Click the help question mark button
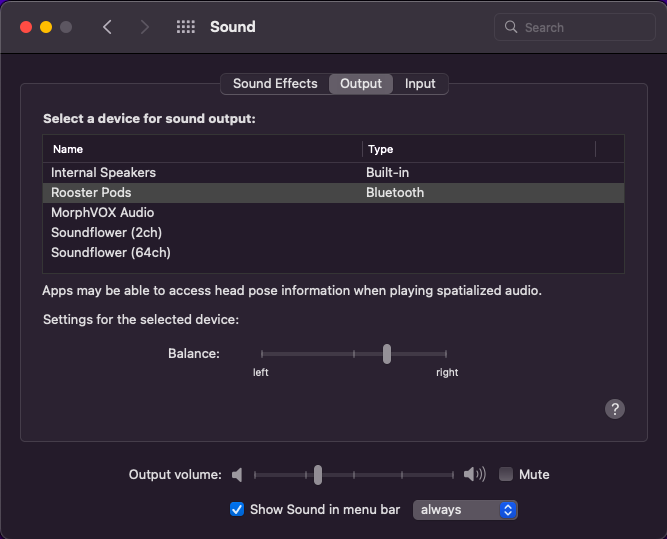 click(x=615, y=408)
